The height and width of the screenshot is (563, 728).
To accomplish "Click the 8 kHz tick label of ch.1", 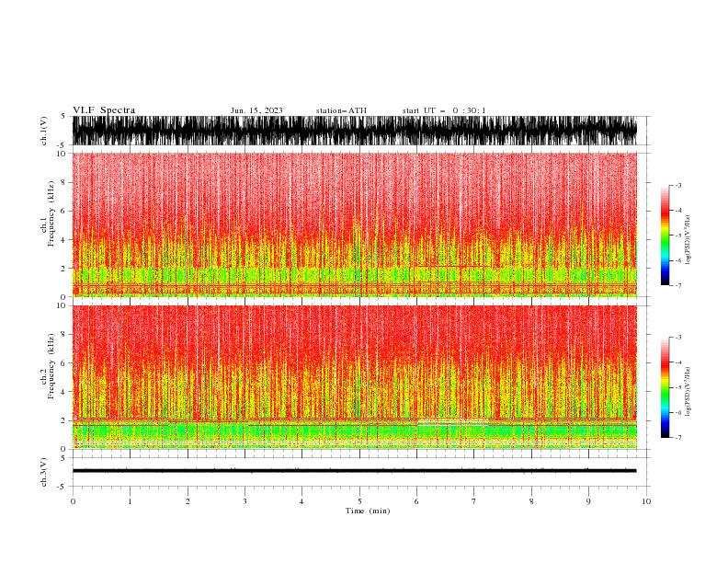I will coord(64,182).
